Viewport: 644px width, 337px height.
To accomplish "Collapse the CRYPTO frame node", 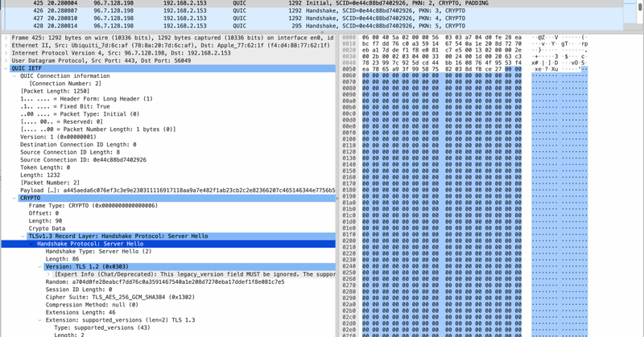I will pos(14,198).
